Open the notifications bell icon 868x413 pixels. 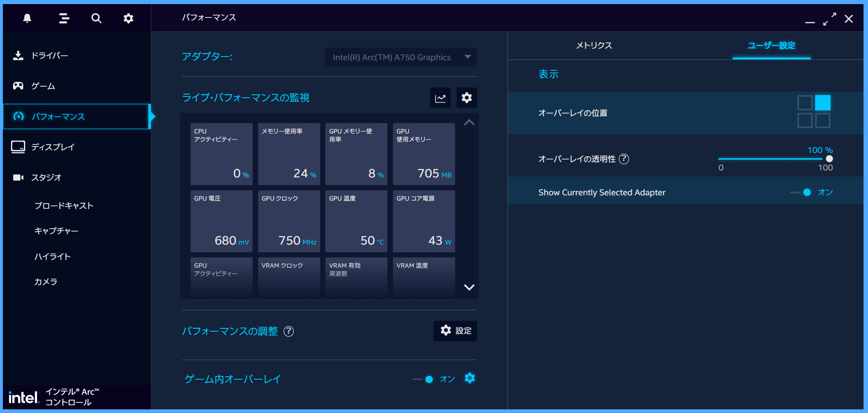pyautogui.click(x=27, y=18)
